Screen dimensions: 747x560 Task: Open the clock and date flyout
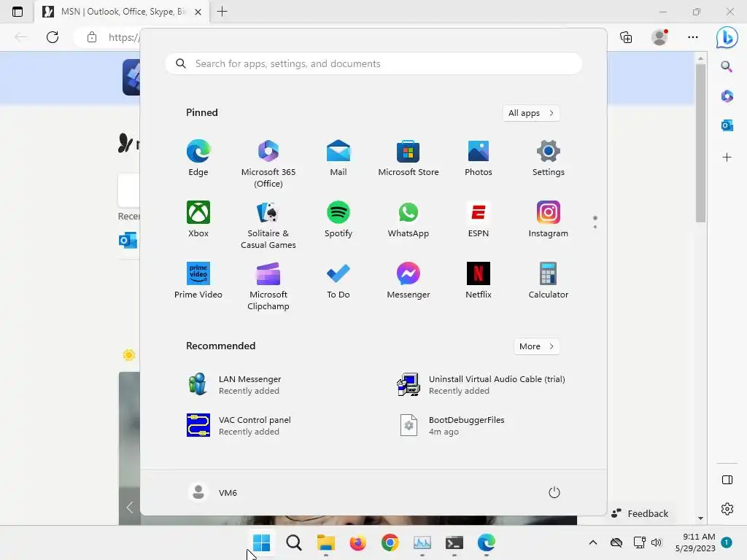(x=695, y=542)
